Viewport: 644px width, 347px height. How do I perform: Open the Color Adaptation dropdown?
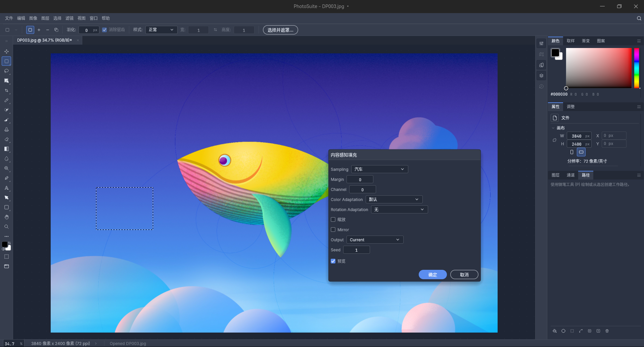pyautogui.click(x=394, y=199)
